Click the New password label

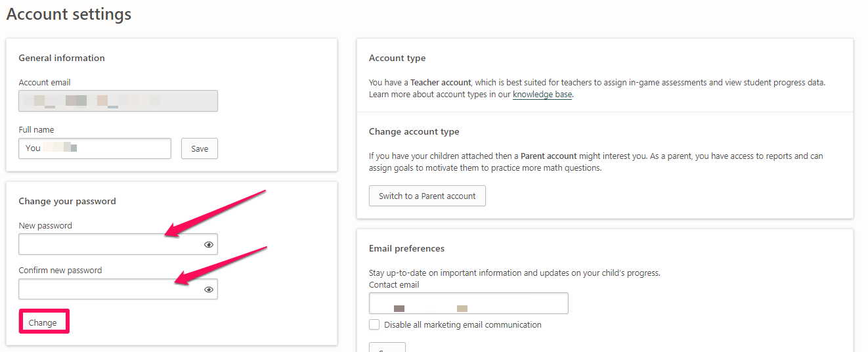[45, 225]
